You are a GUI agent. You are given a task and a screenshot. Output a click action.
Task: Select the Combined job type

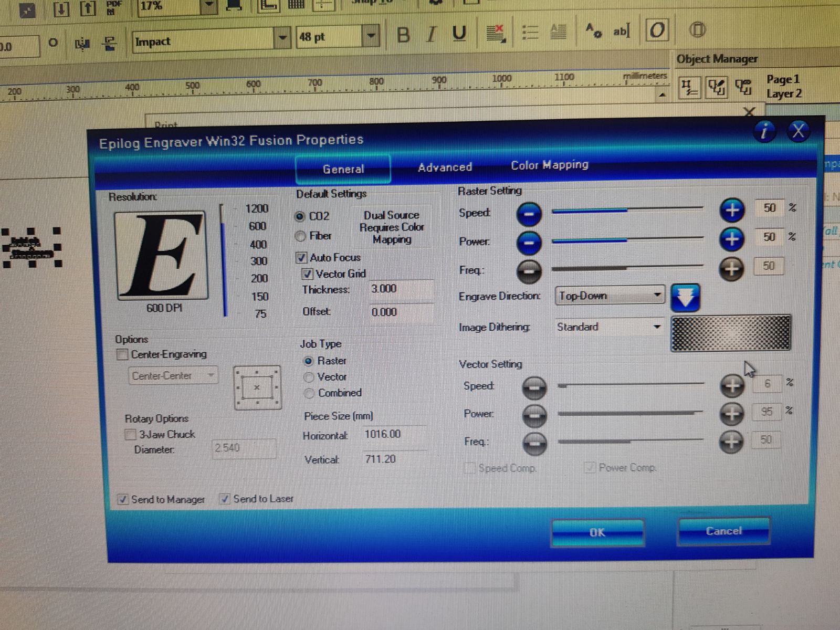[309, 393]
